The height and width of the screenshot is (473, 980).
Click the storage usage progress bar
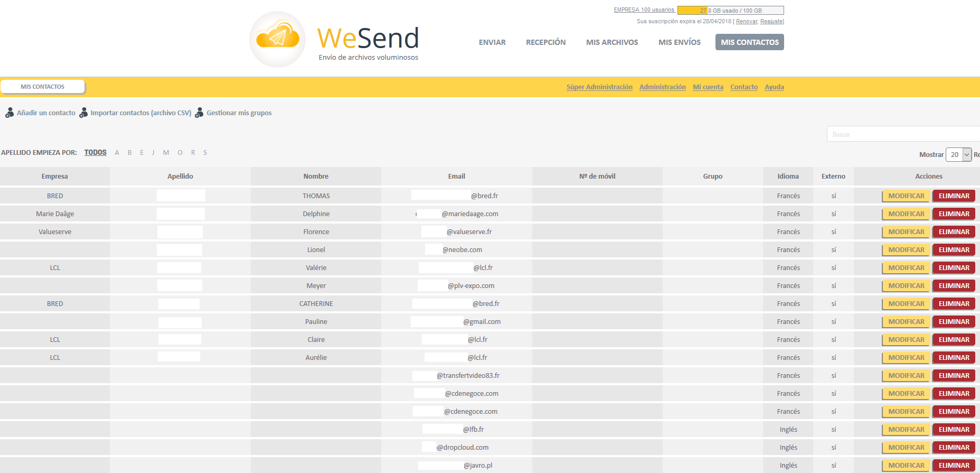[730, 11]
